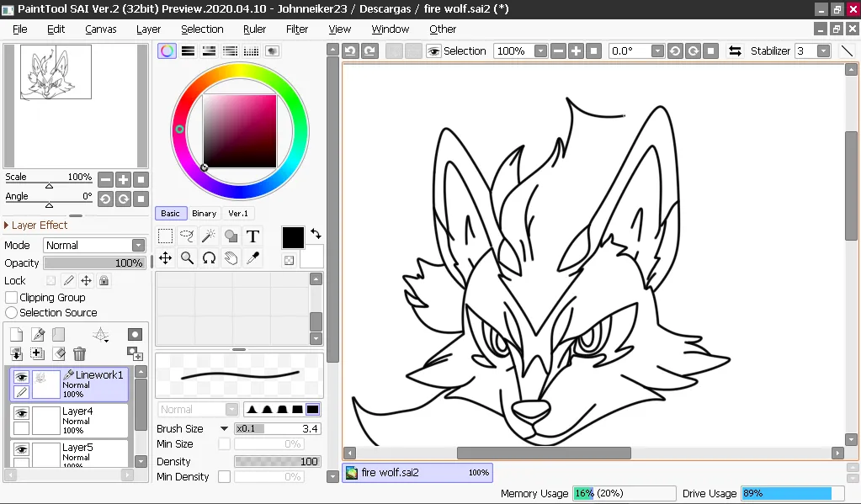Toggle the lock all padlock icon
Screen dimensions: 861x504
(104, 280)
